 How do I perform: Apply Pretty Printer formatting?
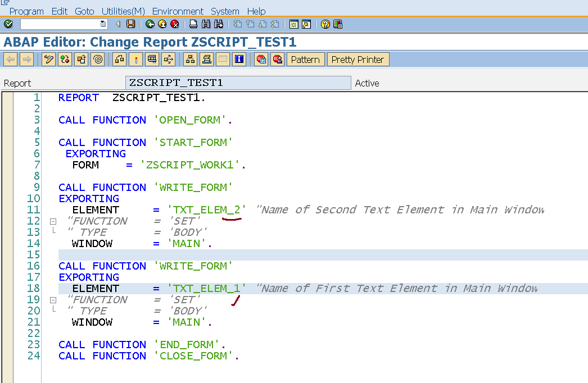click(x=358, y=59)
